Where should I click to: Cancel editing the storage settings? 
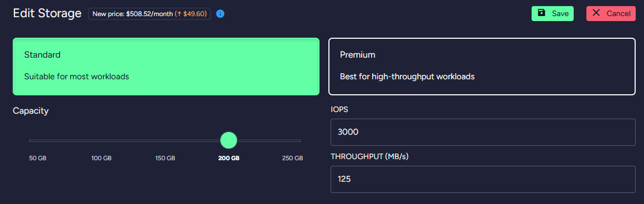tap(611, 13)
